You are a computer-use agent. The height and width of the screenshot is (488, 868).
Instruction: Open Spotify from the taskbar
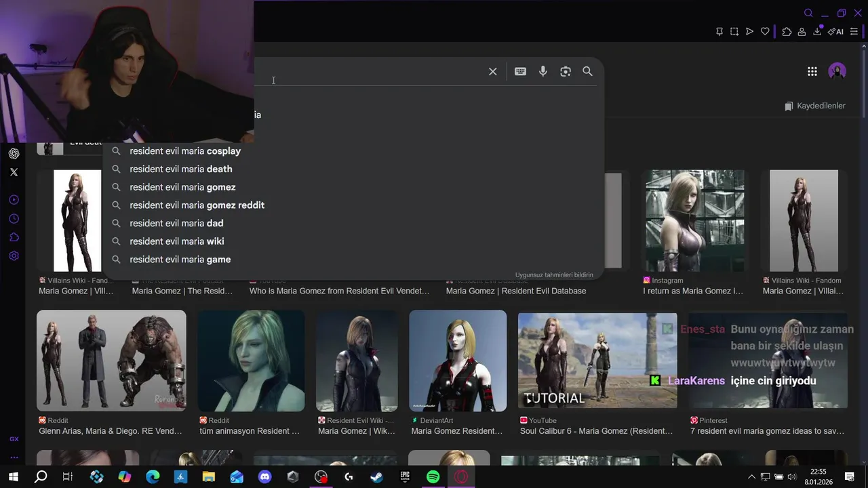pos(433,477)
